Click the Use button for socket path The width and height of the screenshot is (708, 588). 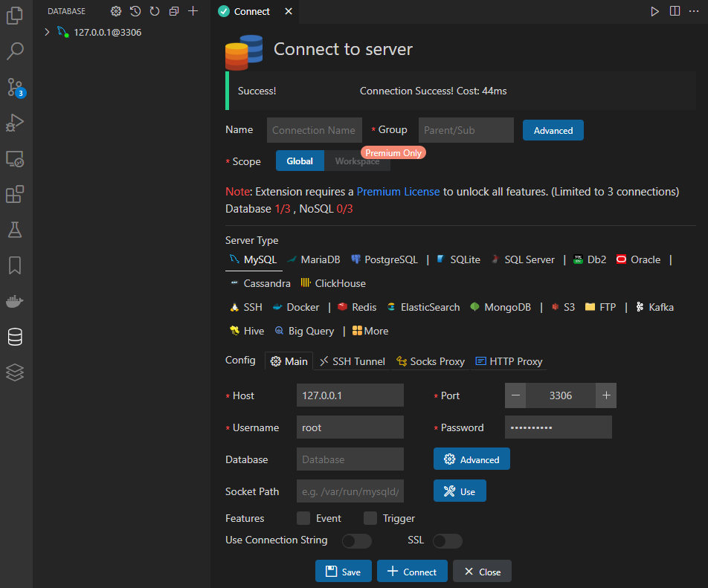[x=460, y=491]
